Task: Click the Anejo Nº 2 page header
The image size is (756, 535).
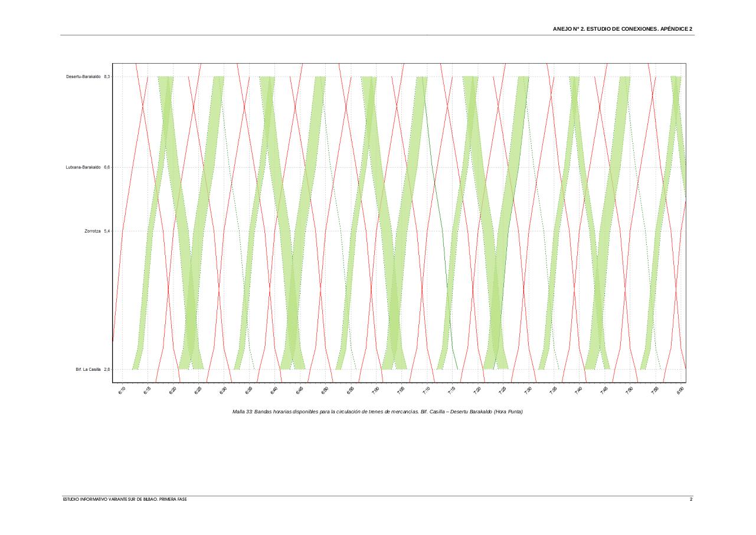Action: [623, 28]
